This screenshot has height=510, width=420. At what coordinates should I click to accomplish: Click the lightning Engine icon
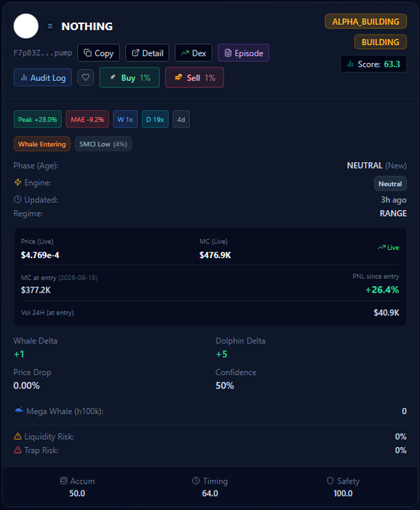coord(18,182)
